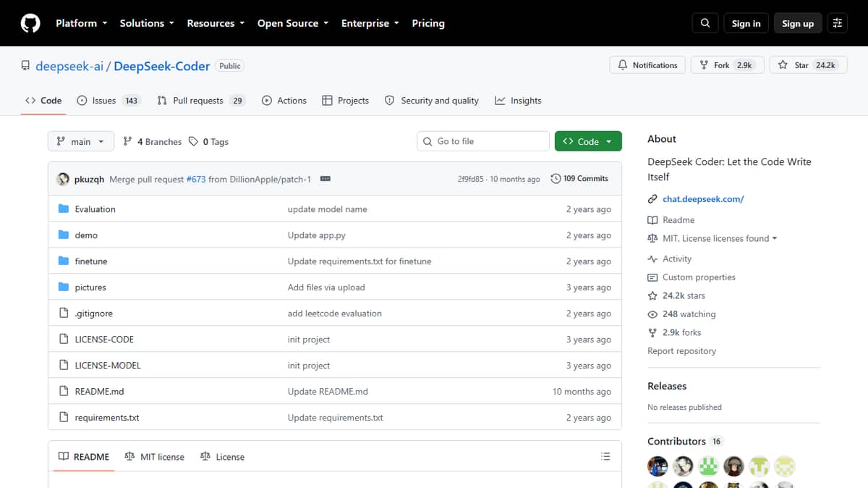The image size is (868, 488).
Task: Open pull request #673 link
Action: click(195, 179)
